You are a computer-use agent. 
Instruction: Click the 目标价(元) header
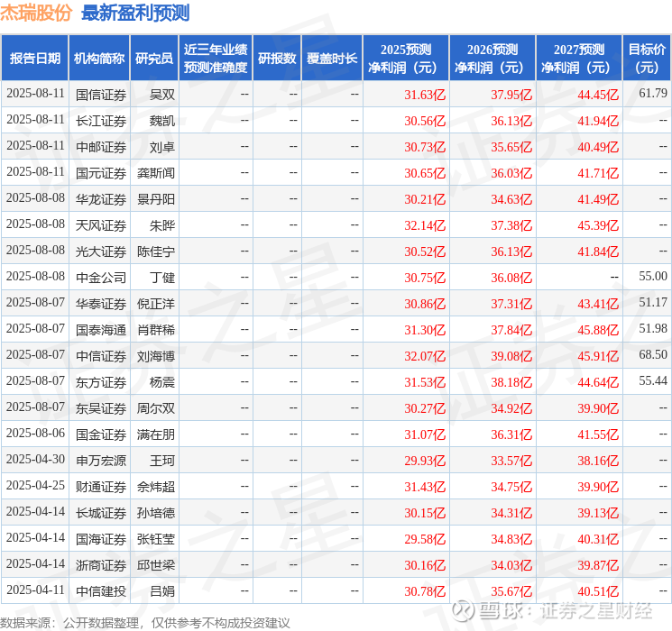pos(647,59)
